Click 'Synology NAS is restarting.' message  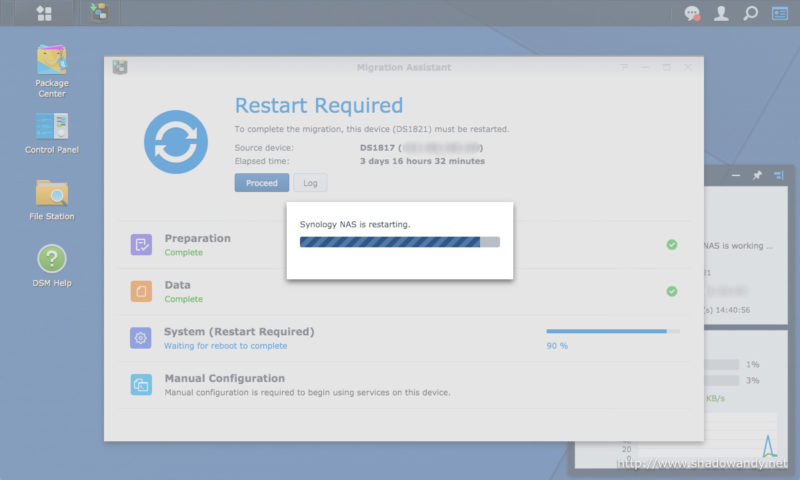tap(355, 224)
